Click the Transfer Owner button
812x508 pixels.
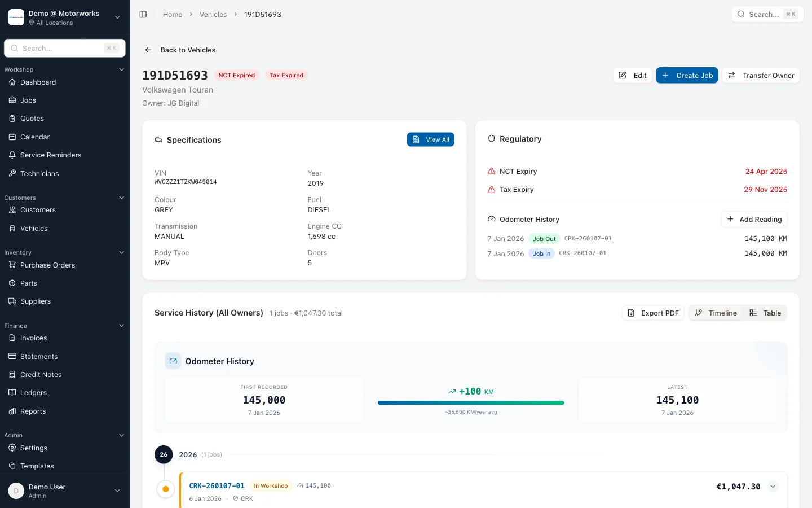coord(761,76)
